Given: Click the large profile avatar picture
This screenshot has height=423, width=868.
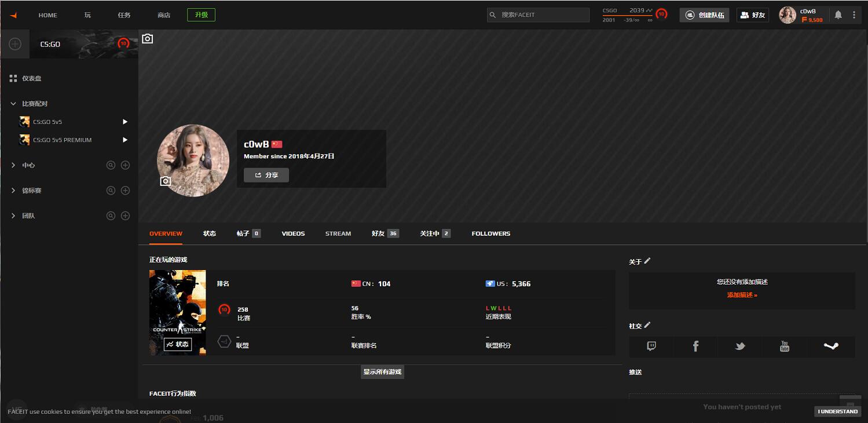Looking at the screenshot, I should (193, 161).
